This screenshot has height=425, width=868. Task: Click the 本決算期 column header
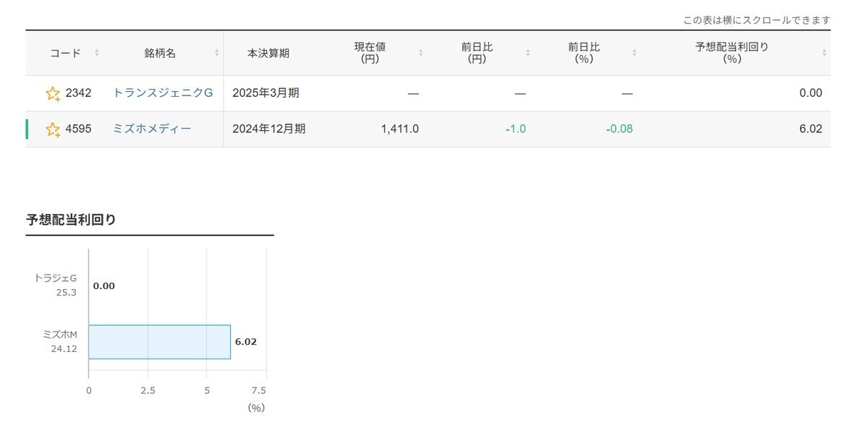[268, 53]
